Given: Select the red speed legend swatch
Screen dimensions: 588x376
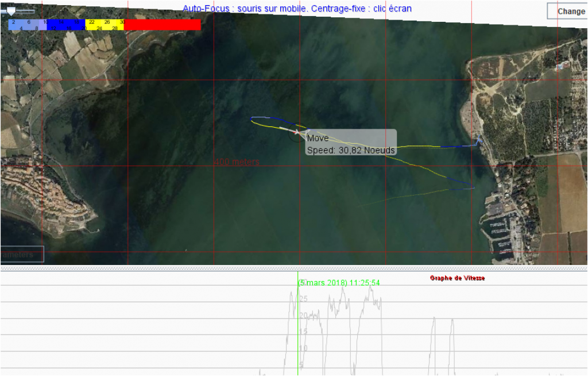Looking at the screenshot, I should click(x=163, y=24).
